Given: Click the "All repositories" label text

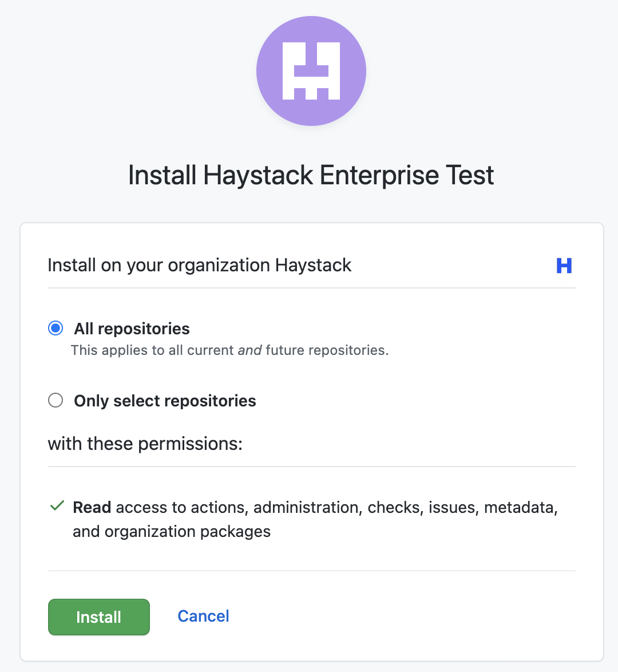Looking at the screenshot, I should [x=132, y=329].
